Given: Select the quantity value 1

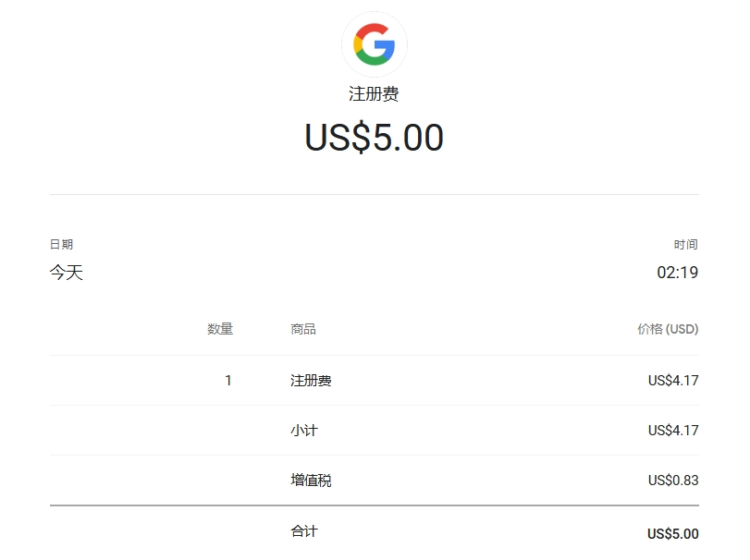Looking at the screenshot, I should click(x=228, y=381).
